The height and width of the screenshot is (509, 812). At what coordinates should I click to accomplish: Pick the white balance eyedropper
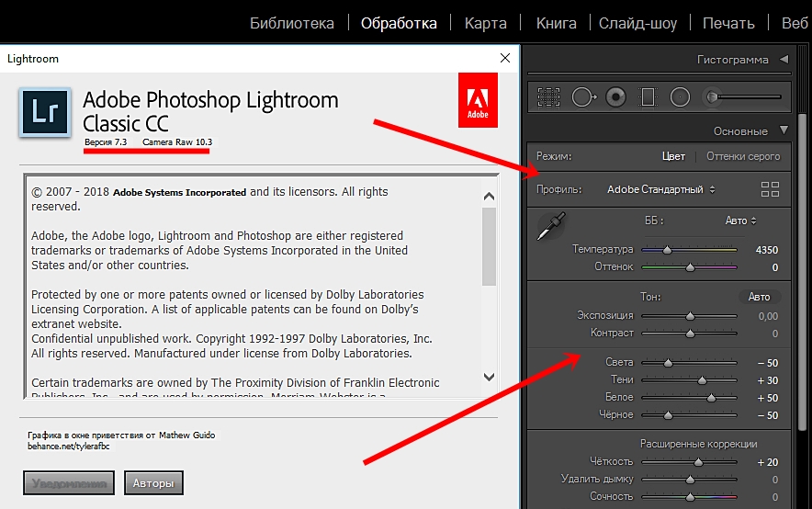coord(551,226)
